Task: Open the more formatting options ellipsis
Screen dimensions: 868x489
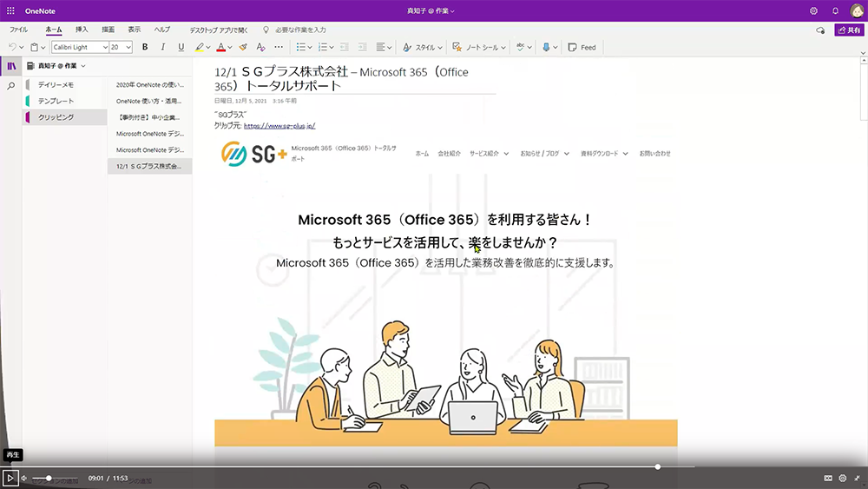Action: coord(279,47)
